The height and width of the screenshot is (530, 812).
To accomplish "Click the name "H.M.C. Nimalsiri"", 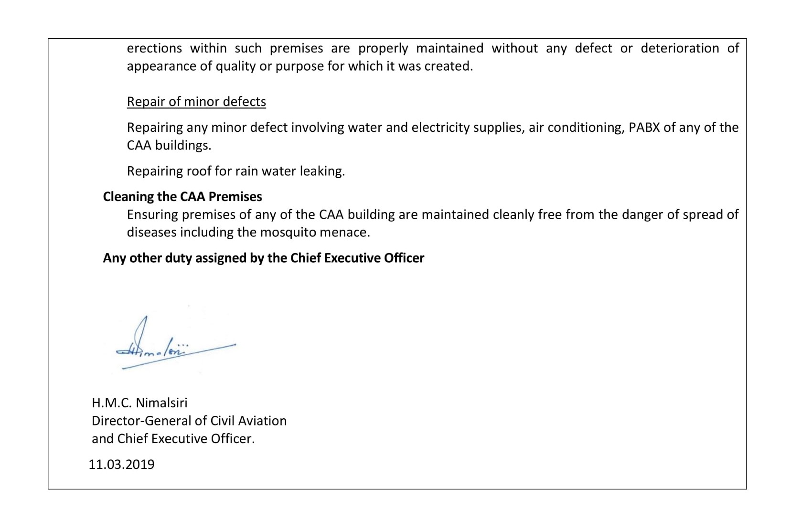I will click(x=139, y=403).
